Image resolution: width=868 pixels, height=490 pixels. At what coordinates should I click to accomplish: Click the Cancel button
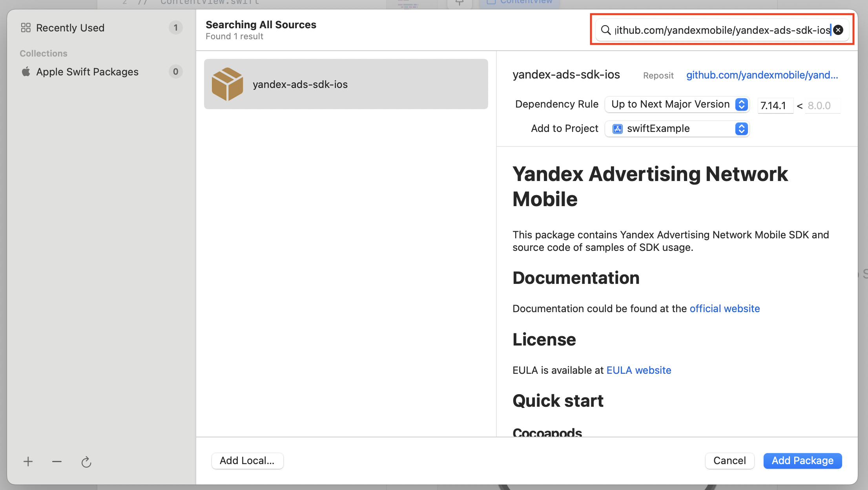[729, 461]
